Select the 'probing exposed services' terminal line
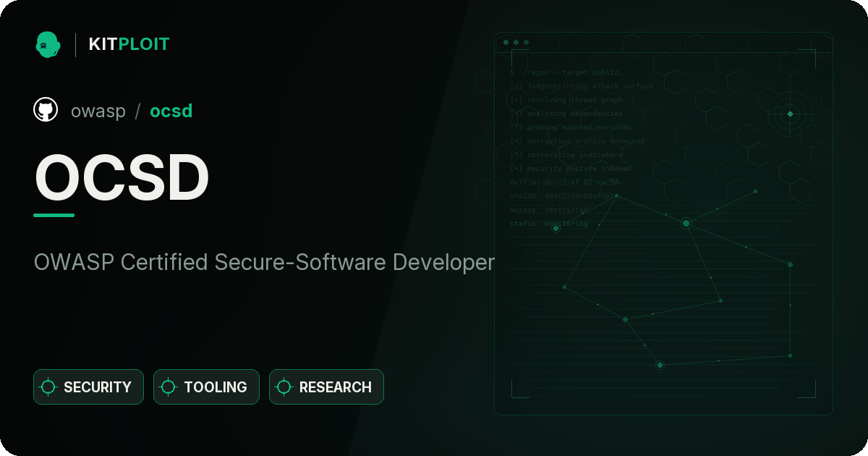Image resolution: width=868 pixels, height=456 pixels. tap(571, 127)
